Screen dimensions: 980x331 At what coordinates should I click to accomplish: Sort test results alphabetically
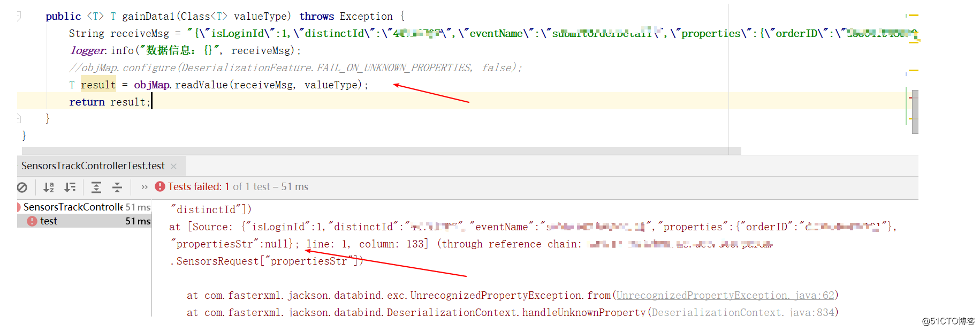coord(49,187)
